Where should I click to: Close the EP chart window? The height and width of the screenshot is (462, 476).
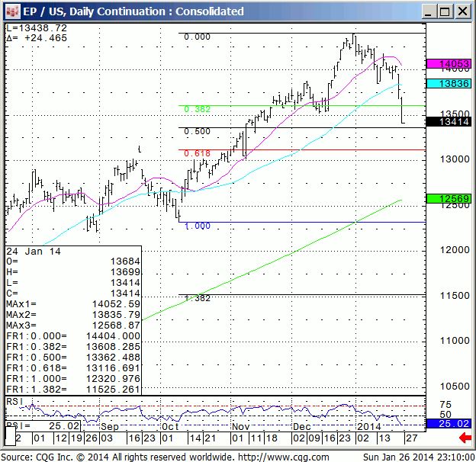[462, 11]
